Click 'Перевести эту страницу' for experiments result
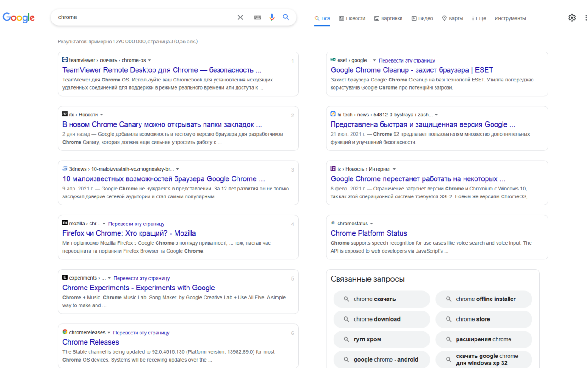The height and width of the screenshot is (368, 588). (141, 278)
